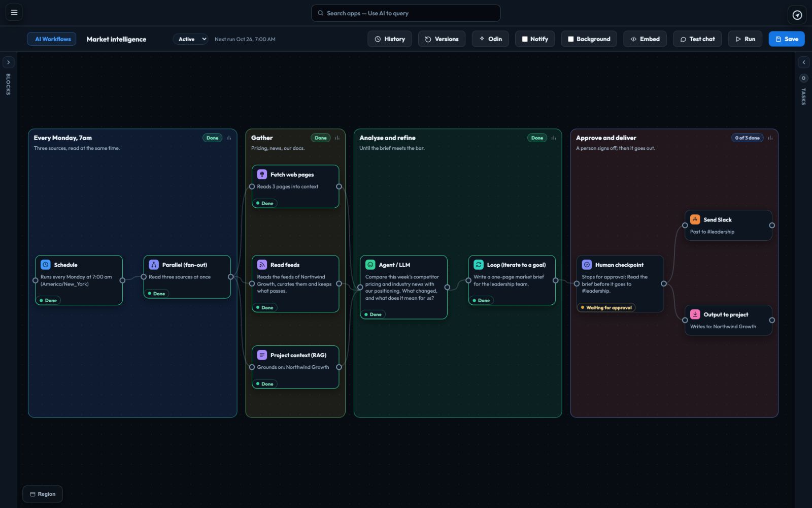Click the Schedule clock icon
Image resolution: width=812 pixels, height=508 pixels.
pos(46,265)
